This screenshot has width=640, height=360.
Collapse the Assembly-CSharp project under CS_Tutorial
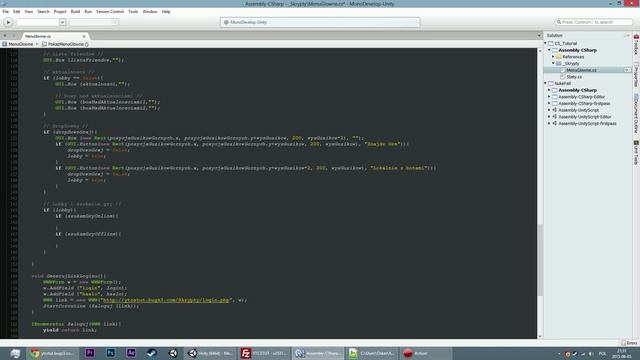pos(549,50)
